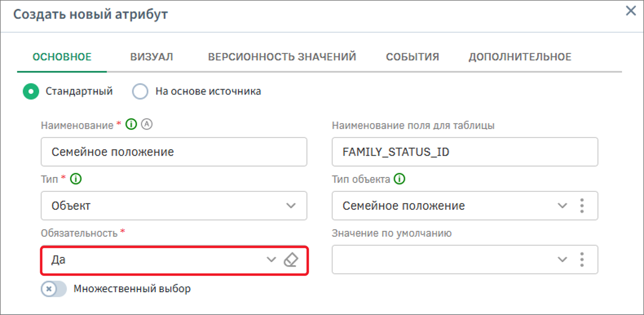Select the Стандартный radio option
Image resolution: width=644 pixels, height=315 pixels.
31,91
